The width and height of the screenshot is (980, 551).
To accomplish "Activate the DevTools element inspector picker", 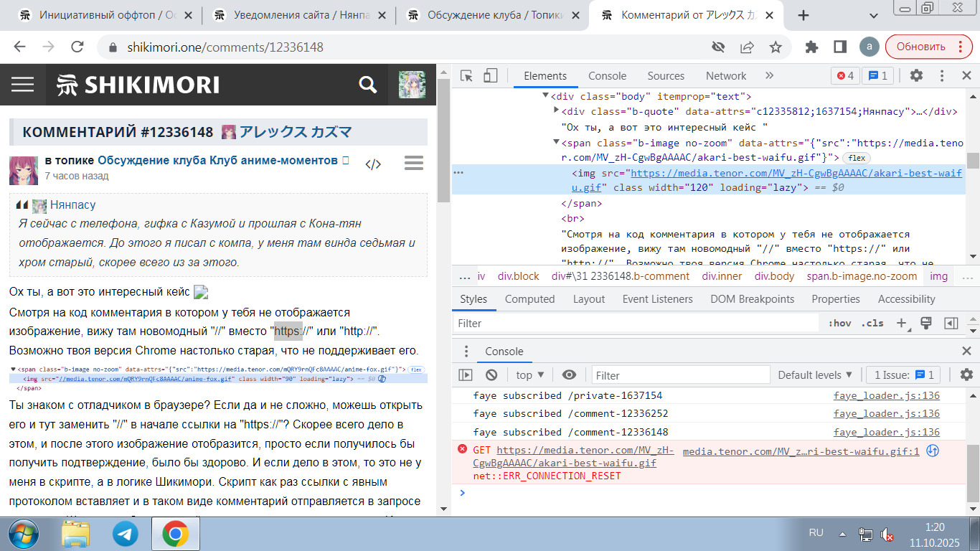I will tap(466, 76).
